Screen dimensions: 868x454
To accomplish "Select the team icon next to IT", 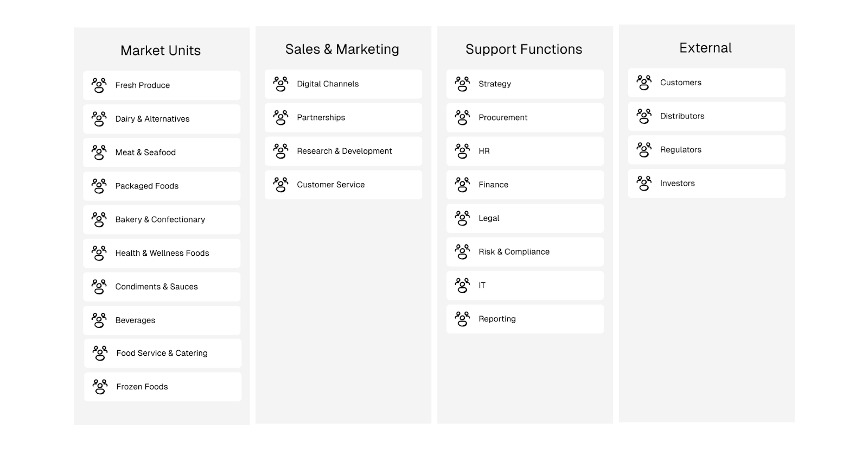I will (x=462, y=286).
